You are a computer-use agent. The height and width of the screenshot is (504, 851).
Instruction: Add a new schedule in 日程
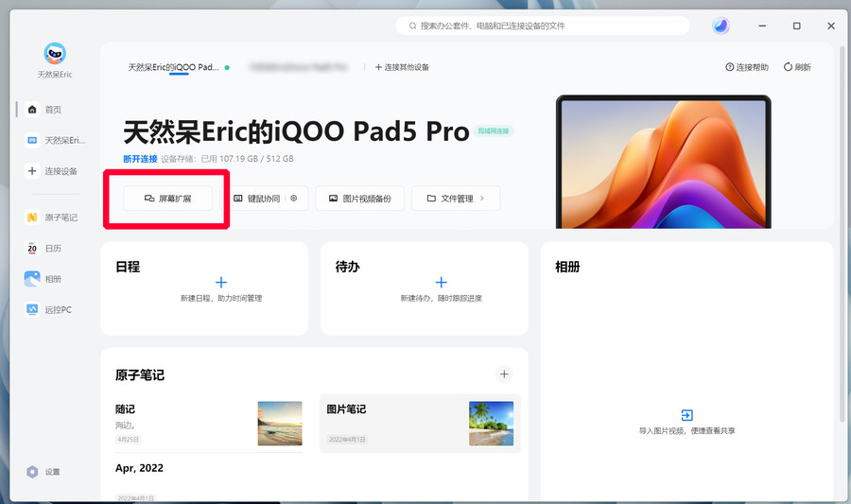coord(221,282)
